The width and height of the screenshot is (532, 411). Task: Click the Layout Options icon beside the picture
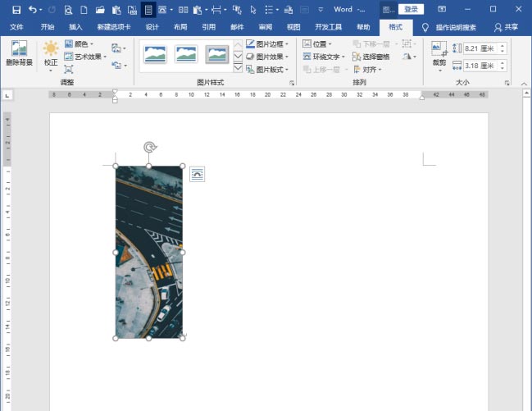(197, 173)
